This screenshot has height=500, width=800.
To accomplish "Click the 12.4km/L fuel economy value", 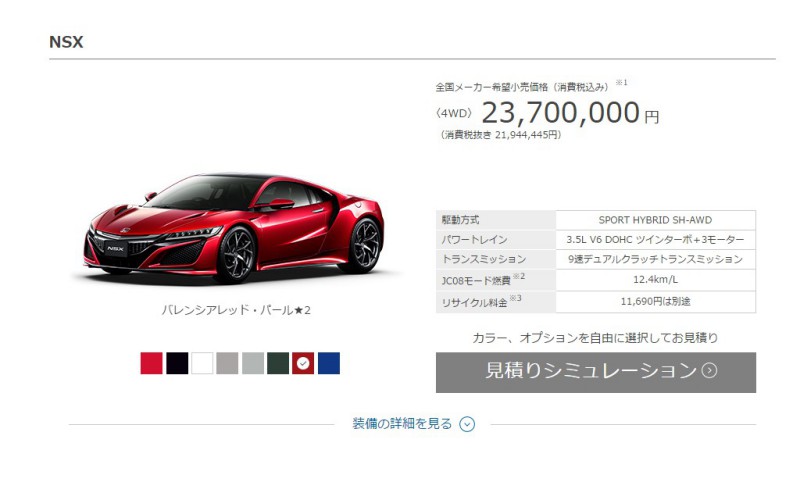I will 655,280.
